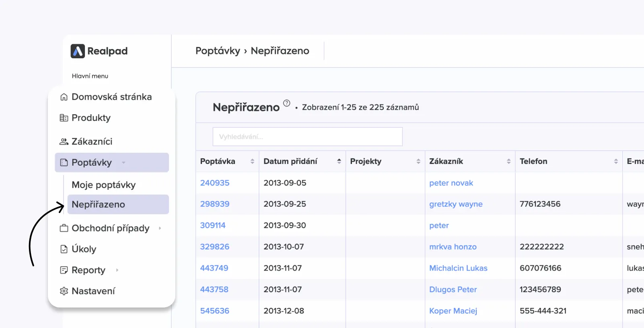The width and height of the screenshot is (644, 328).
Task: Go to Poptávky in the breadcrumb
Action: click(x=218, y=51)
